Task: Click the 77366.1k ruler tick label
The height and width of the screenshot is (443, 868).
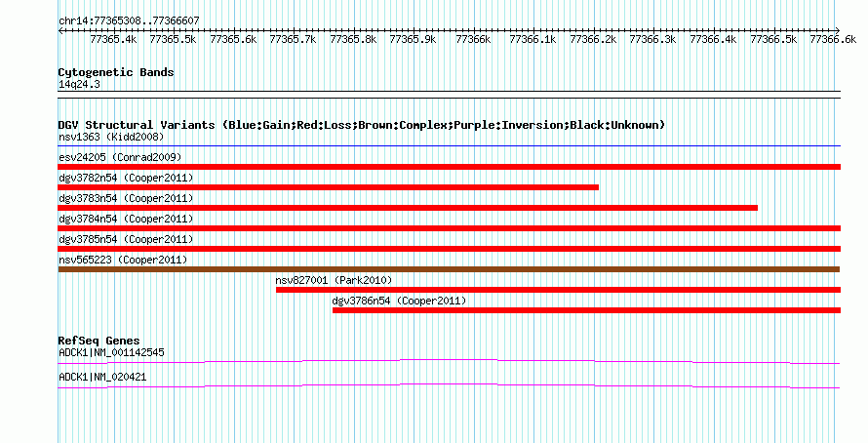Action: coord(533,40)
